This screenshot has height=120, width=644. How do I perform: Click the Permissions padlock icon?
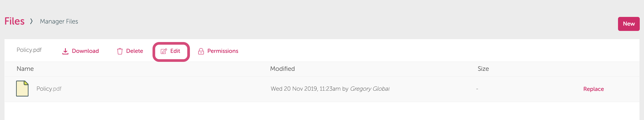point(201,51)
